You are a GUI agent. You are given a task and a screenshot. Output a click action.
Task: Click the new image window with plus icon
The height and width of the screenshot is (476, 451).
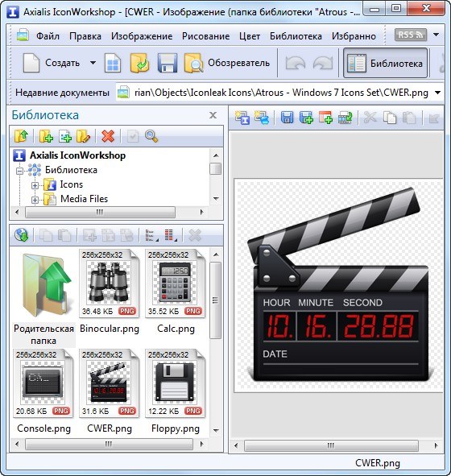point(325,118)
